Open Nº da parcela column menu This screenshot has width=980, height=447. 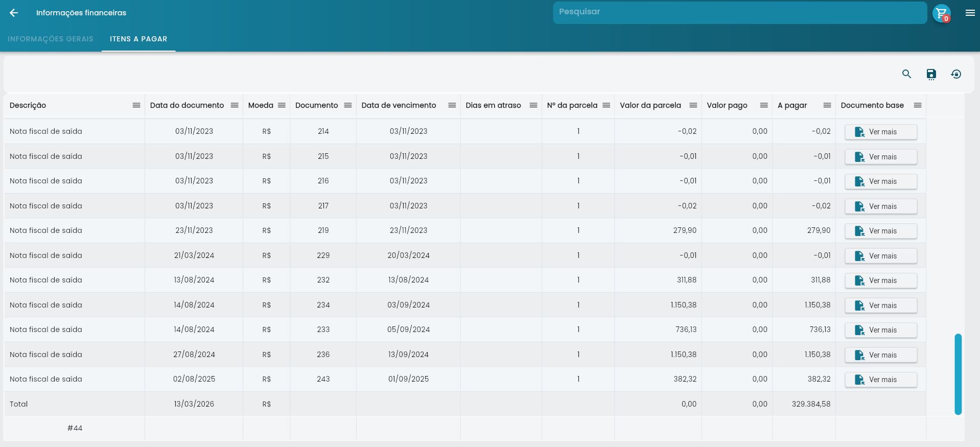pos(606,105)
